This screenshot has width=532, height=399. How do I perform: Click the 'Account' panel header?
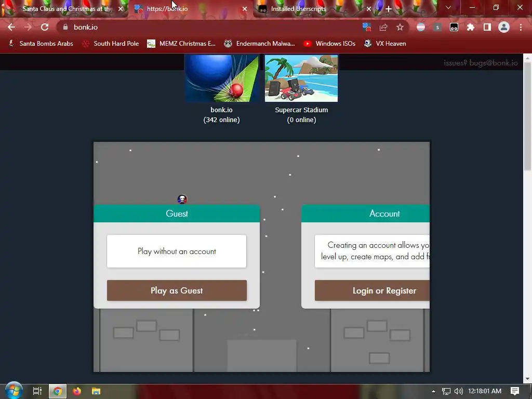point(365,214)
